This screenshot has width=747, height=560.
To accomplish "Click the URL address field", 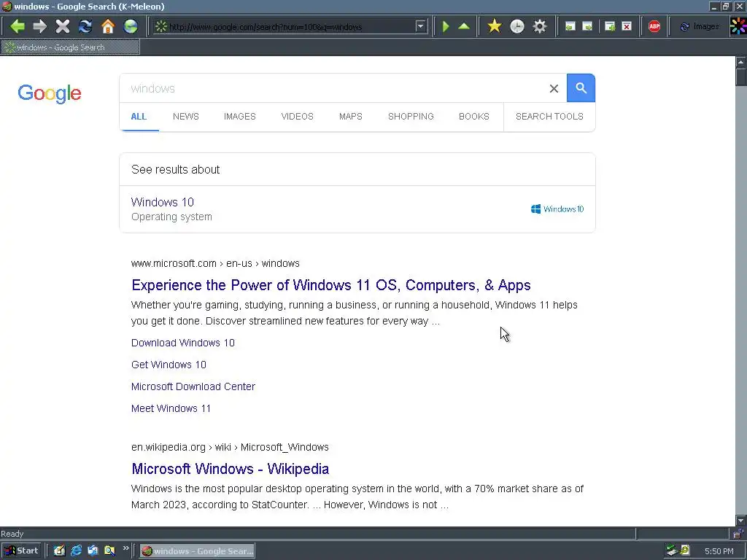I will coord(290,27).
